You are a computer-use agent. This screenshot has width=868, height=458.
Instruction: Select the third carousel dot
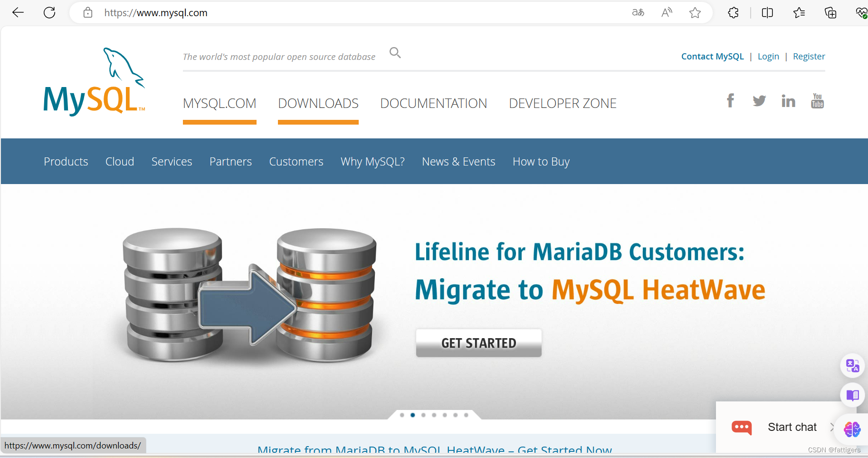point(423,415)
